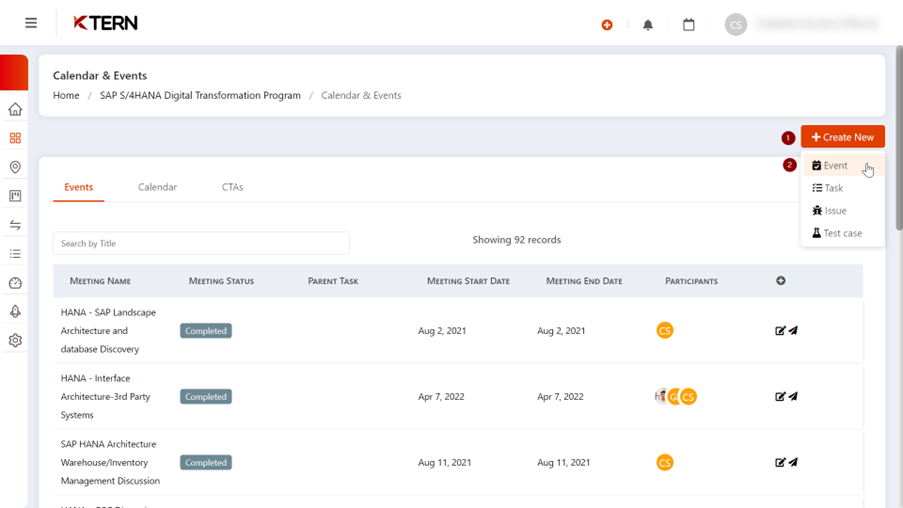The height and width of the screenshot is (508, 903).
Task: Send the HANA - Interface Architecture meeting
Action: point(793,396)
